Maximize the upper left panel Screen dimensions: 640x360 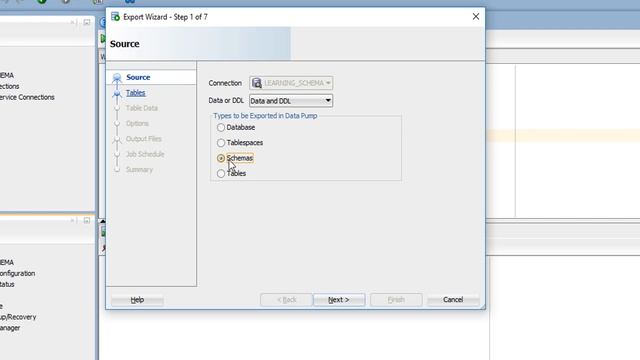87,22
